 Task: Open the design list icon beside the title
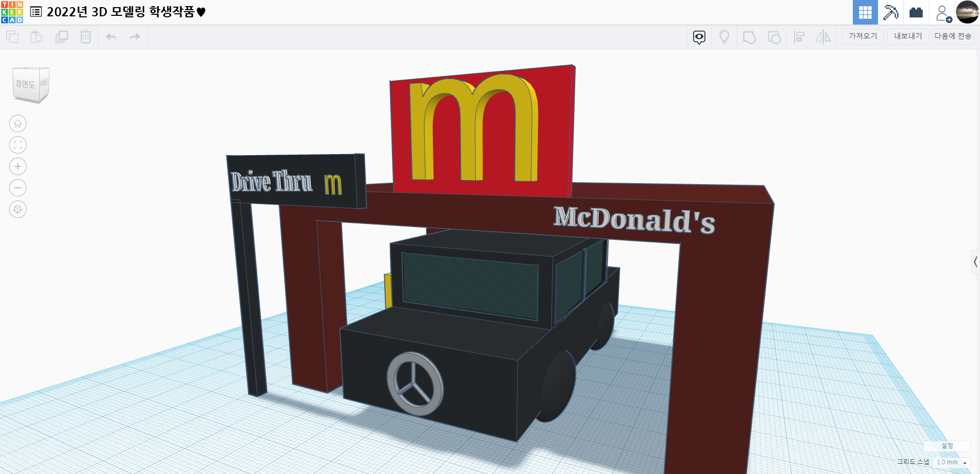tap(36, 12)
